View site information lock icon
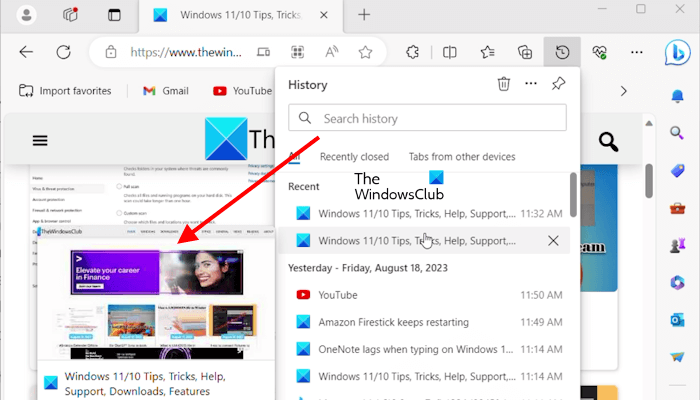The image size is (700, 400). click(x=111, y=52)
